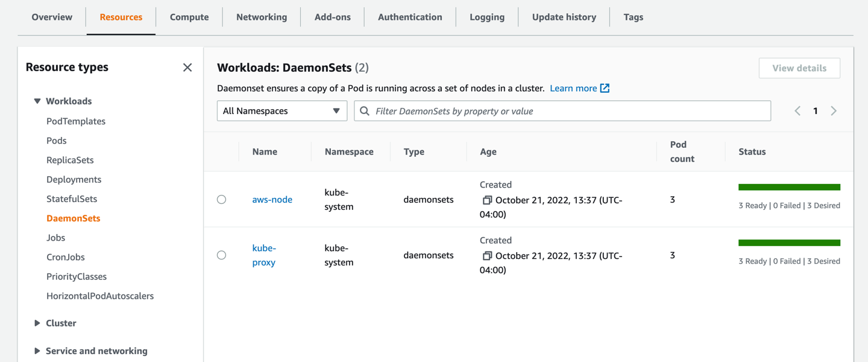The image size is (868, 362).
Task: Click the search magnifying glass icon
Action: point(365,110)
